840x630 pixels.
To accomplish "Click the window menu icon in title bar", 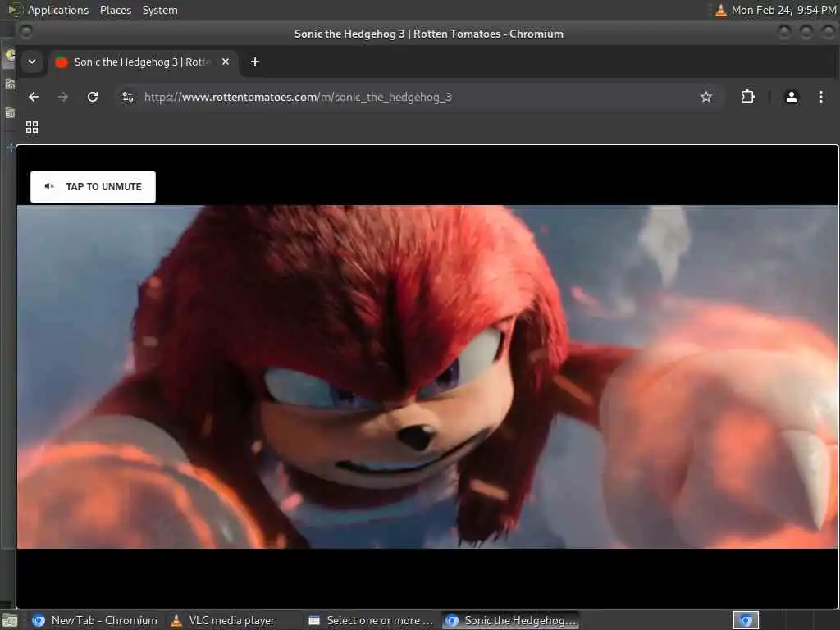I will 25,33.
